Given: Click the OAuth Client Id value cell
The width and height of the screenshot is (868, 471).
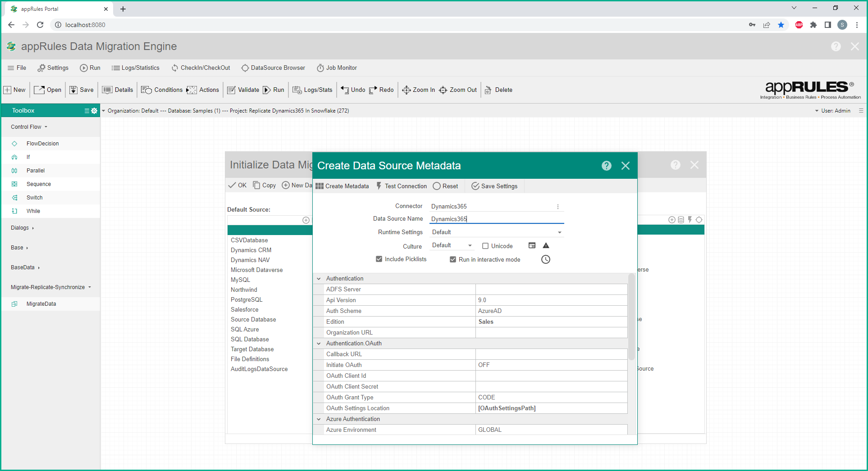Looking at the screenshot, I should click(x=551, y=376).
